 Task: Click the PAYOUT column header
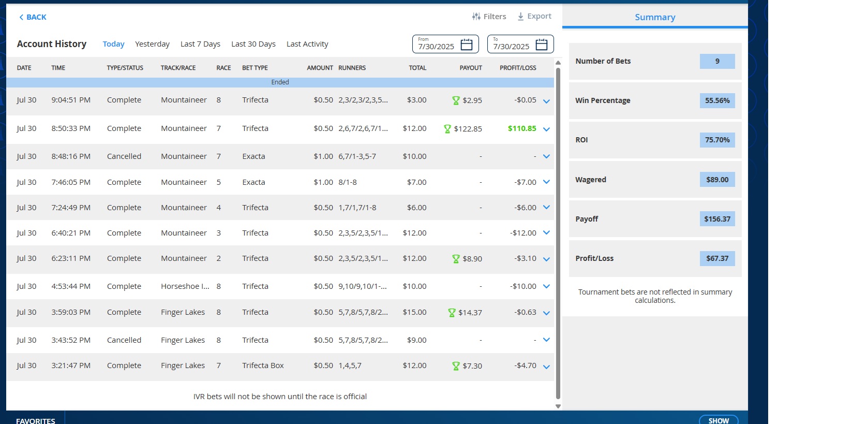471,68
